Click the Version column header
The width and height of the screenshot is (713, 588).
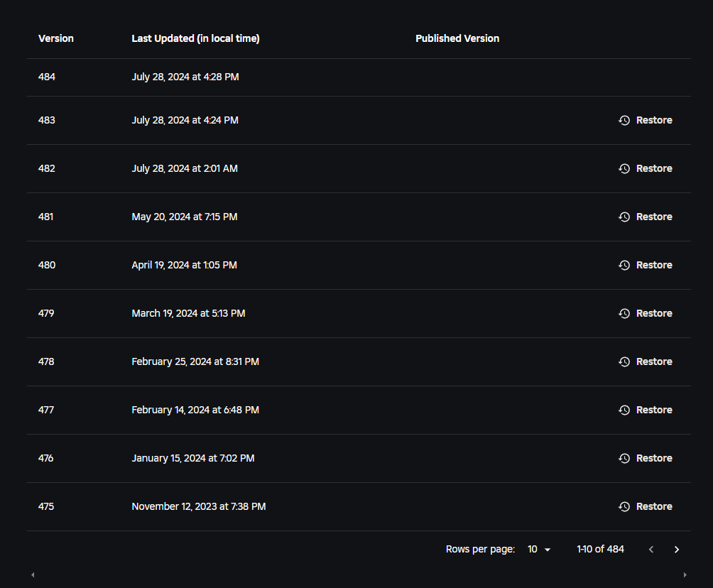coord(56,38)
